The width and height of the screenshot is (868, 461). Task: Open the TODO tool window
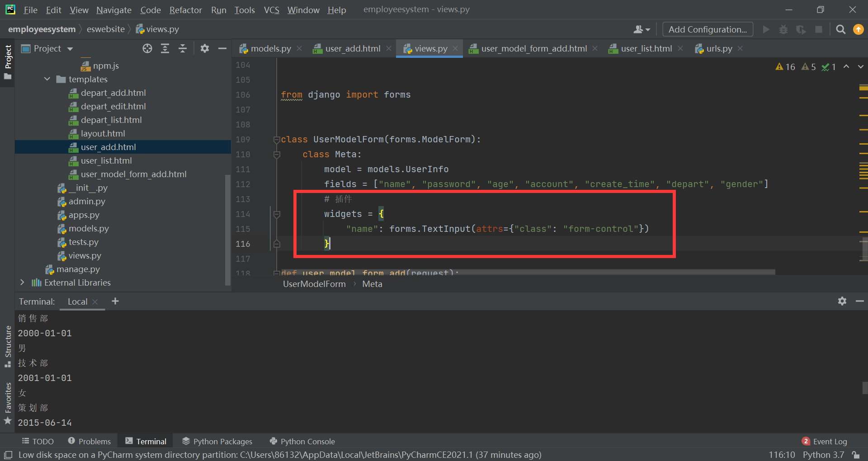point(38,441)
